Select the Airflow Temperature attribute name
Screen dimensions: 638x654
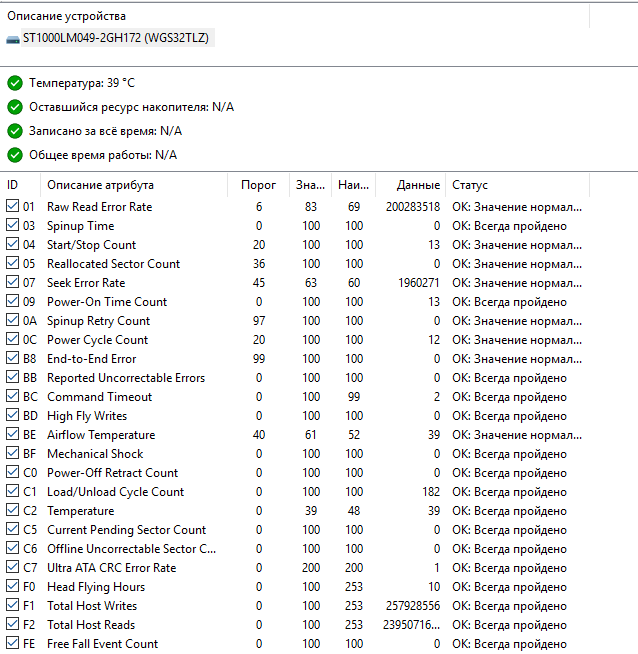click(101, 435)
